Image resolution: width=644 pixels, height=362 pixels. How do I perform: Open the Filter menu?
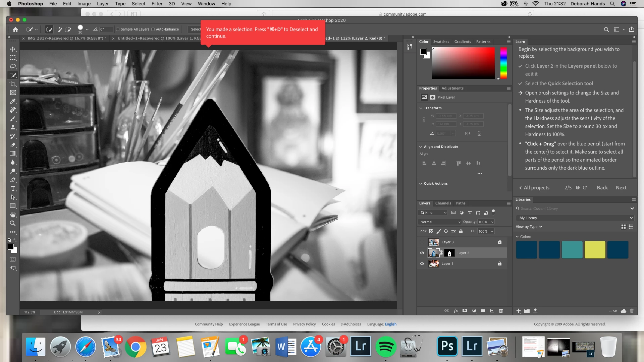click(157, 4)
